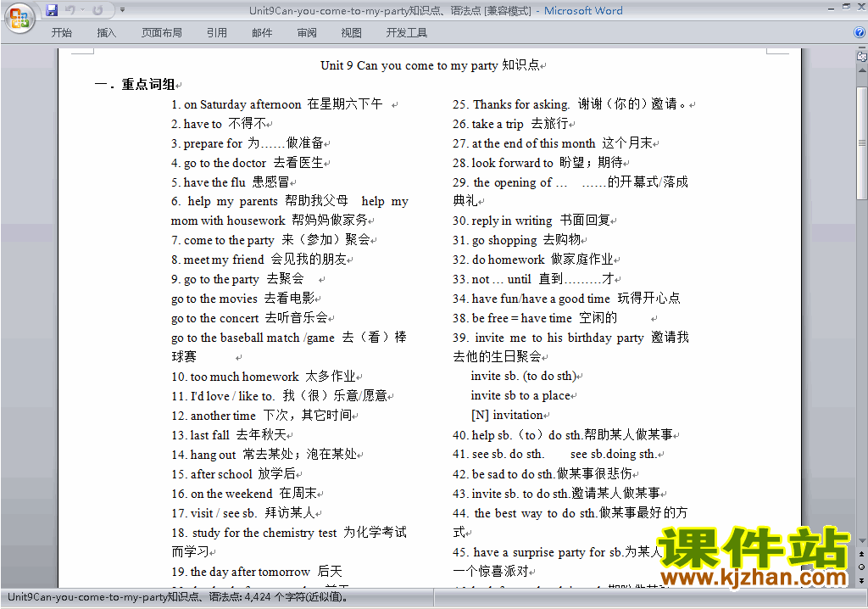Expand the Customize Quick Access Toolbar dropdown
Viewport: 868px width, 609px height.
pos(122,10)
